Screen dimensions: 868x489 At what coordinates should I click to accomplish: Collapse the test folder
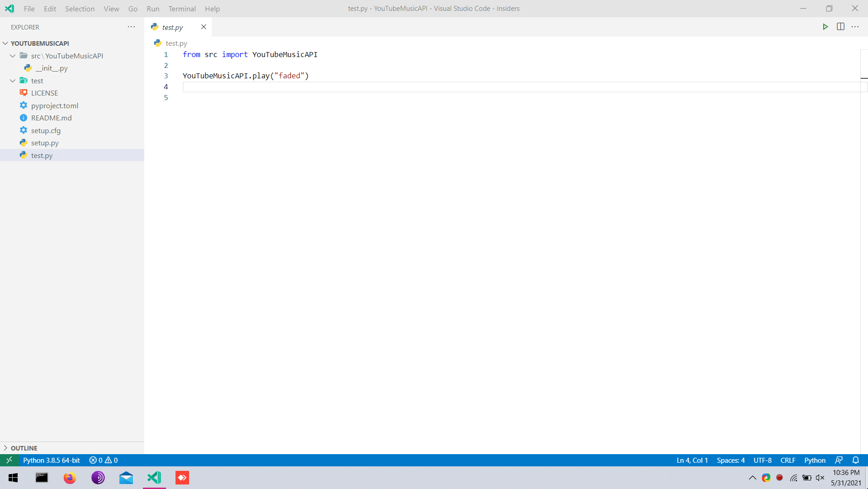pyautogui.click(x=13, y=81)
